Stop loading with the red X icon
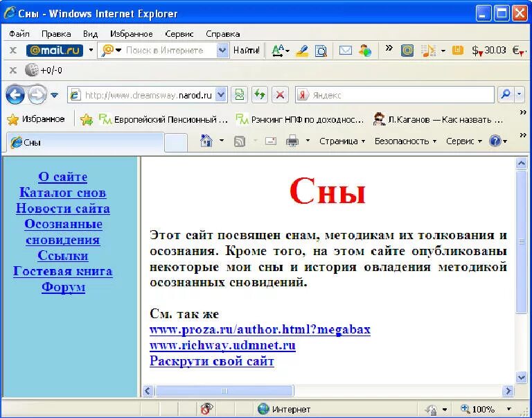Screen dimensions: 532x418 (280, 95)
